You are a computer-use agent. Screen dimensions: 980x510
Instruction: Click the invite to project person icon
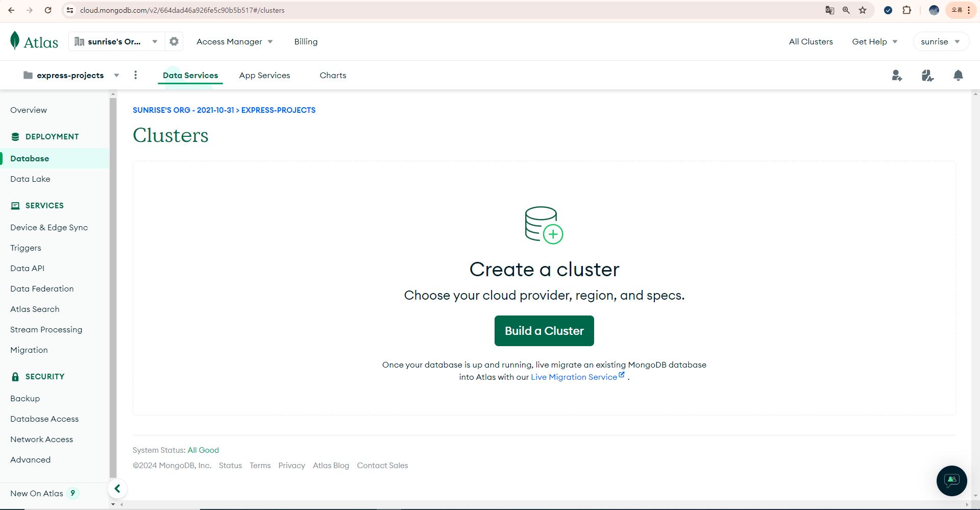(897, 76)
